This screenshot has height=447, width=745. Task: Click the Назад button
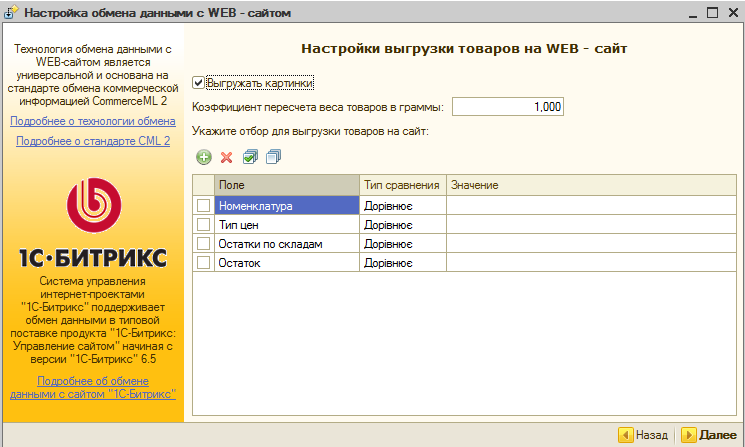click(644, 435)
